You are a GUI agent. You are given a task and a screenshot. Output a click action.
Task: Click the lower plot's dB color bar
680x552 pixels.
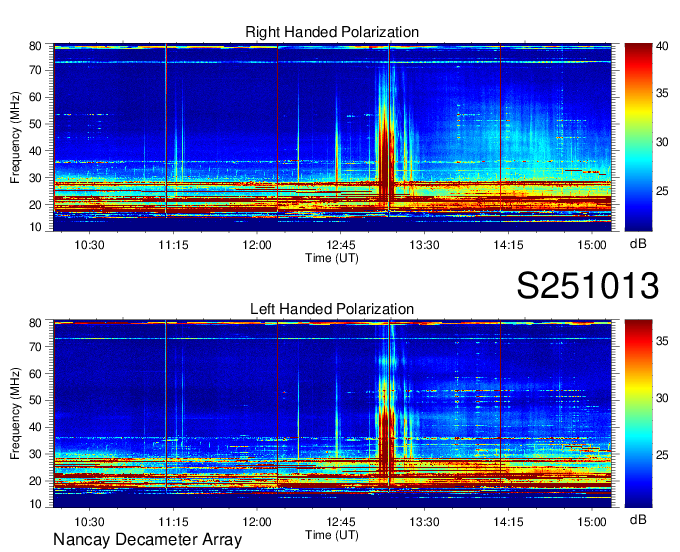(637, 413)
